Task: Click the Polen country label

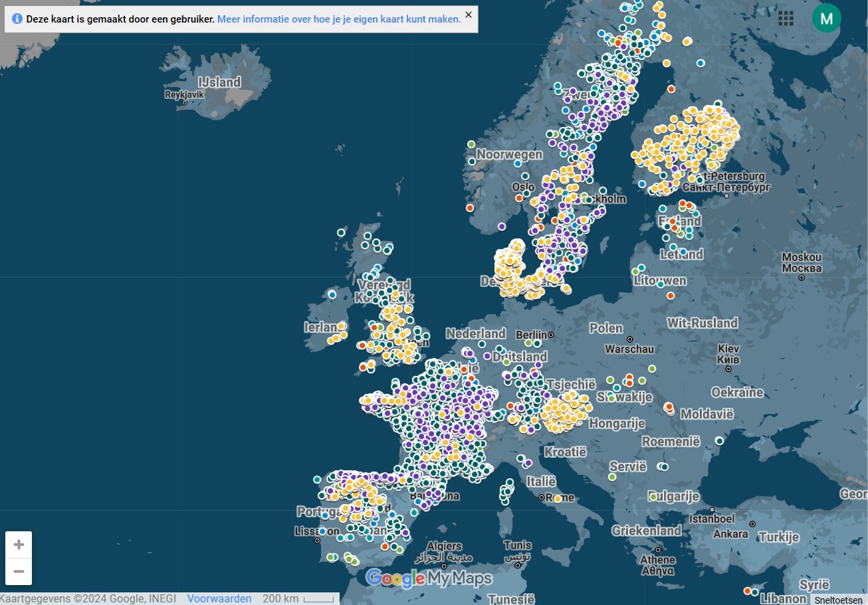Action: tap(606, 328)
